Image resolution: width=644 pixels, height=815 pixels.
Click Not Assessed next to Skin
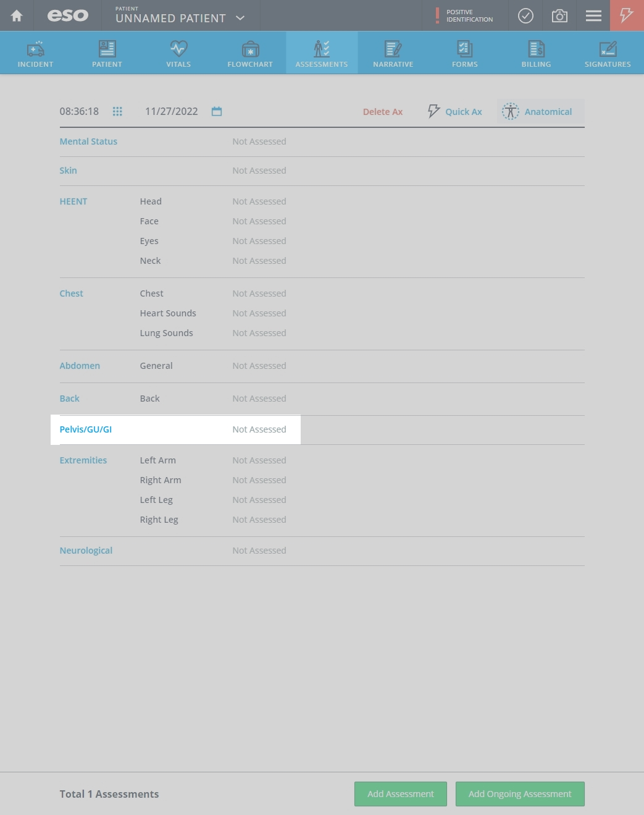click(x=259, y=171)
